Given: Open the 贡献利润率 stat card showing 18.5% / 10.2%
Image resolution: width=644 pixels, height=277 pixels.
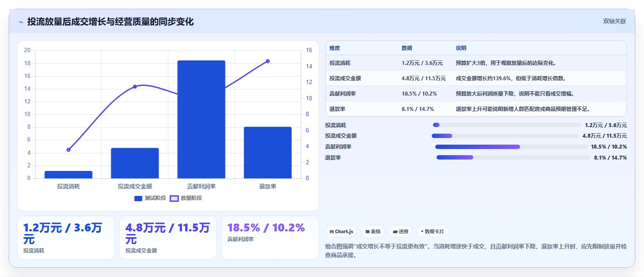Looking at the screenshot, I should (x=270, y=238).
